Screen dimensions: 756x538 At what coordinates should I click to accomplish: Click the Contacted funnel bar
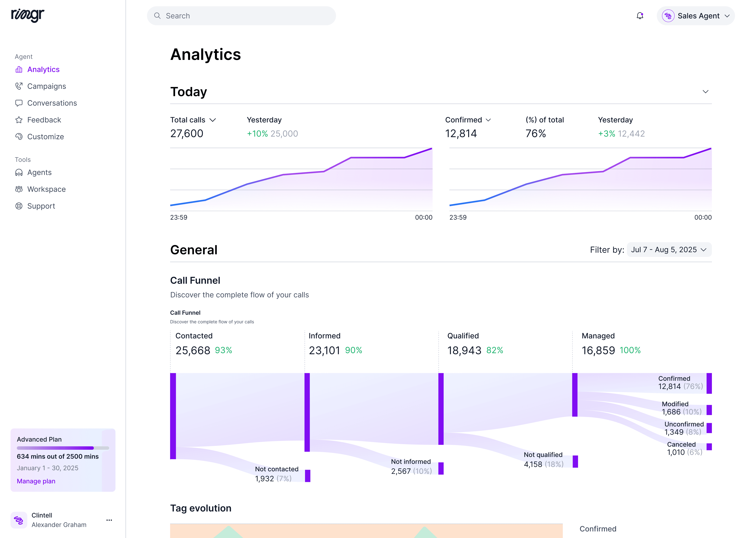tap(173, 416)
